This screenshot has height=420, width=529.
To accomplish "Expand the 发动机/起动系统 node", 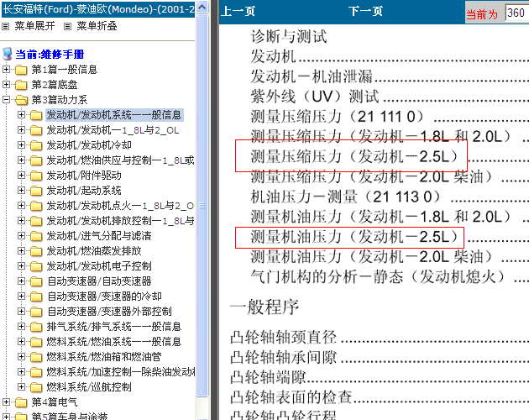I will (21, 190).
